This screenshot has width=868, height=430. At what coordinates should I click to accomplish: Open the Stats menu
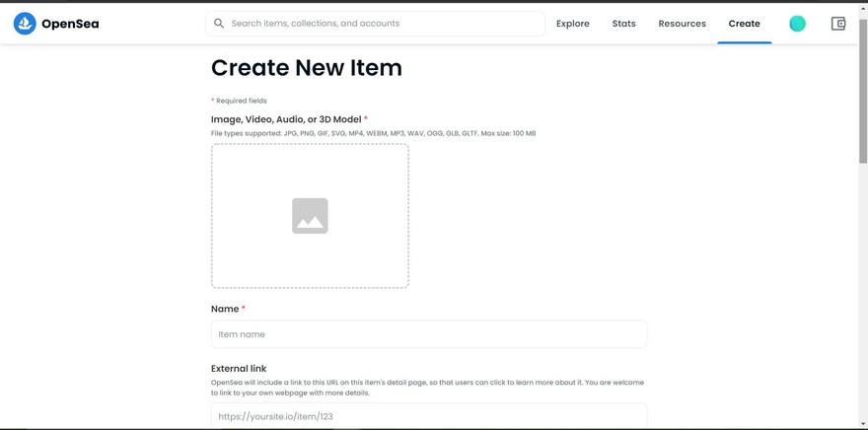pyautogui.click(x=623, y=24)
